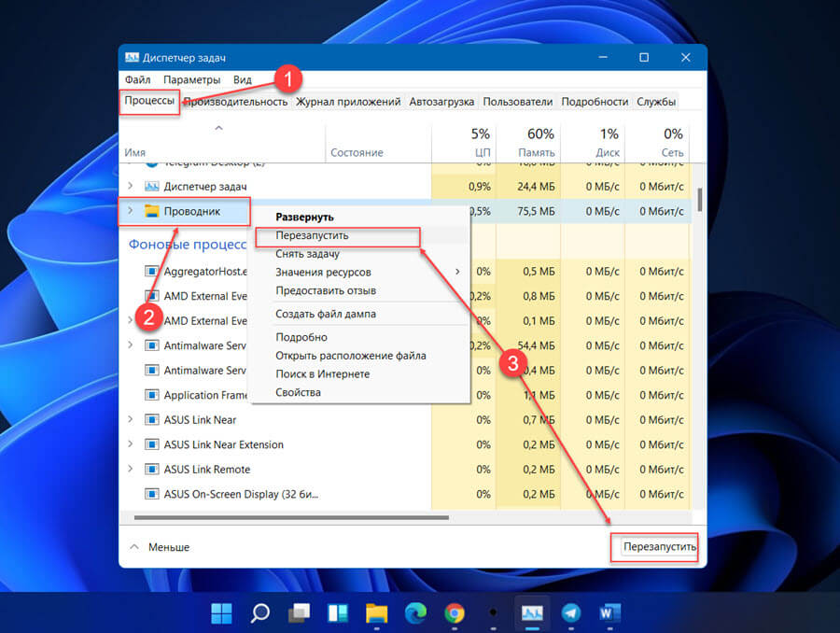Click the horizontal scrollbar thumb
This screenshot has width=840, height=633.
pos(291,518)
